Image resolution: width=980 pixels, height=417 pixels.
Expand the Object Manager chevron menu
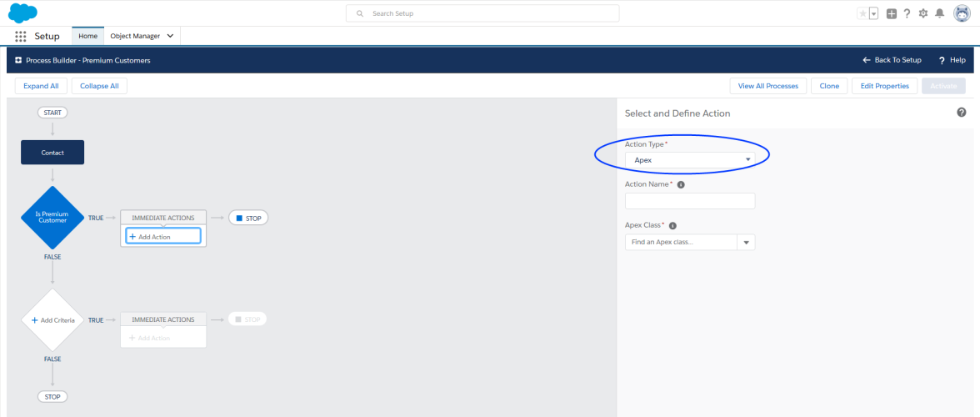(170, 36)
